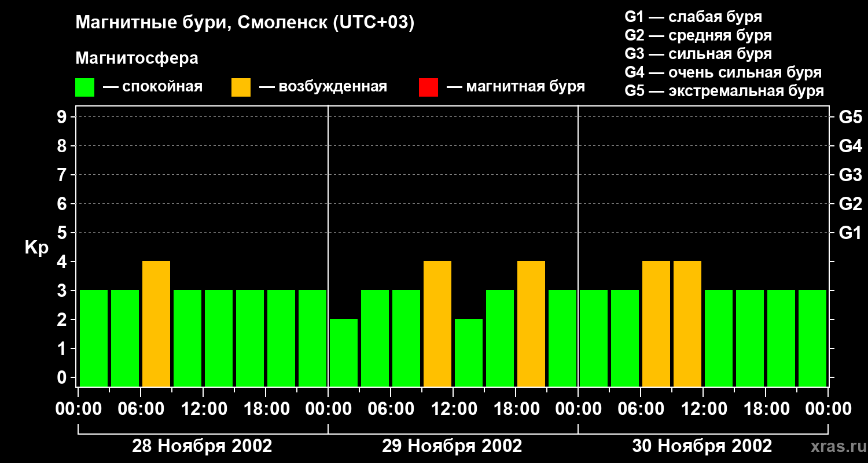Image resolution: width=868 pixels, height=463 pixels.
Task: Select 'G1 — слабая буря' description line
Action: 693,17
